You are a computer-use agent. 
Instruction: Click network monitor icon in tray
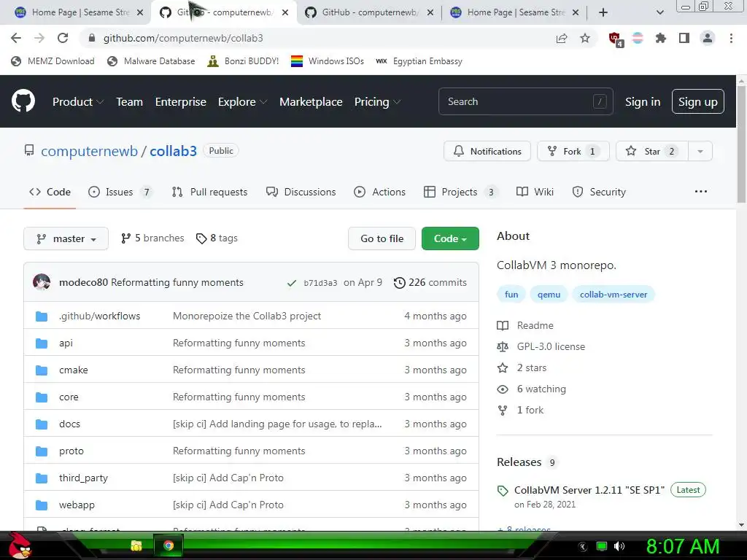click(x=602, y=546)
